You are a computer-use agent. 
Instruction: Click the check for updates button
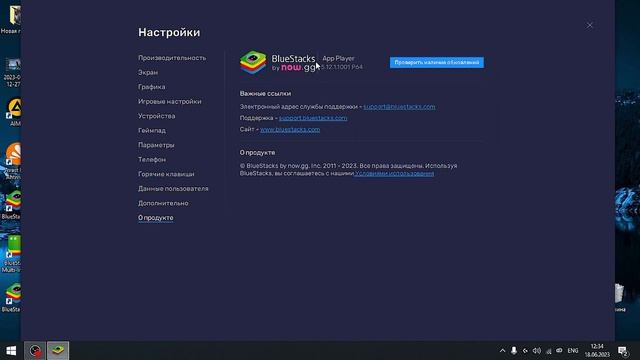tap(437, 62)
